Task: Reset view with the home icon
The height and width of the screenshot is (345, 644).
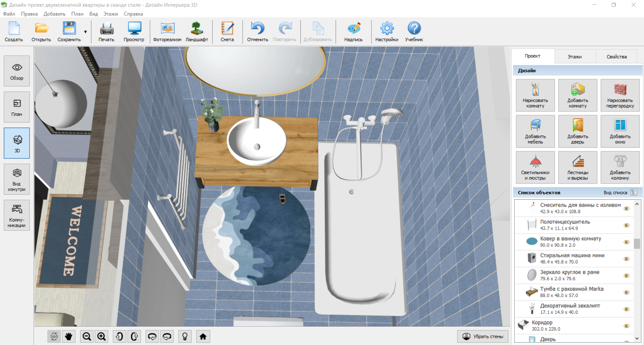Action: (x=203, y=336)
